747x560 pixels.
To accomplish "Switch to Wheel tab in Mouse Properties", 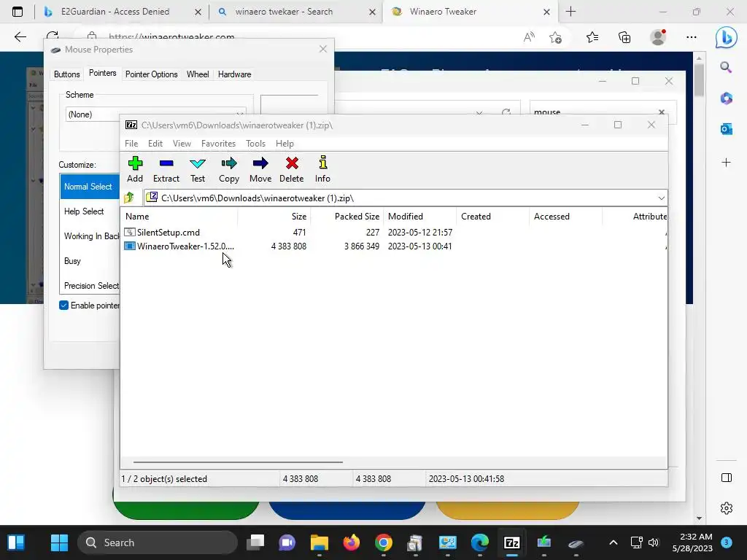I will click(x=197, y=74).
